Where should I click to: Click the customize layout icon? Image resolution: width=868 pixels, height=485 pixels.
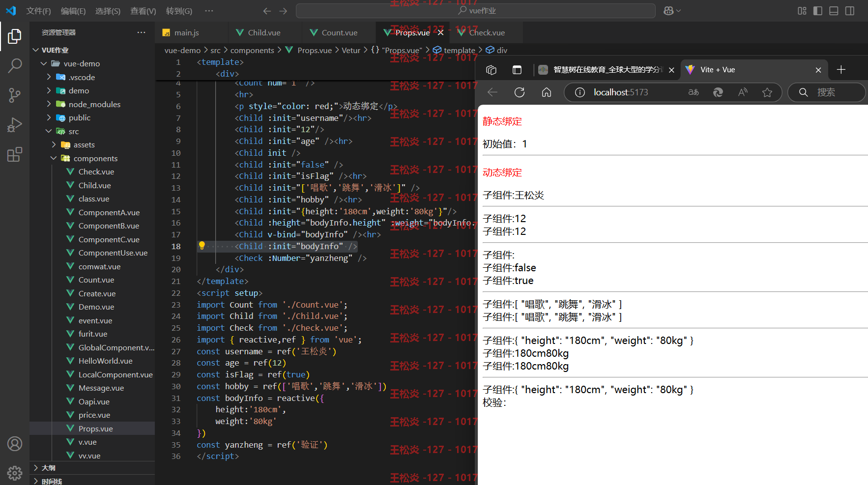tap(802, 11)
